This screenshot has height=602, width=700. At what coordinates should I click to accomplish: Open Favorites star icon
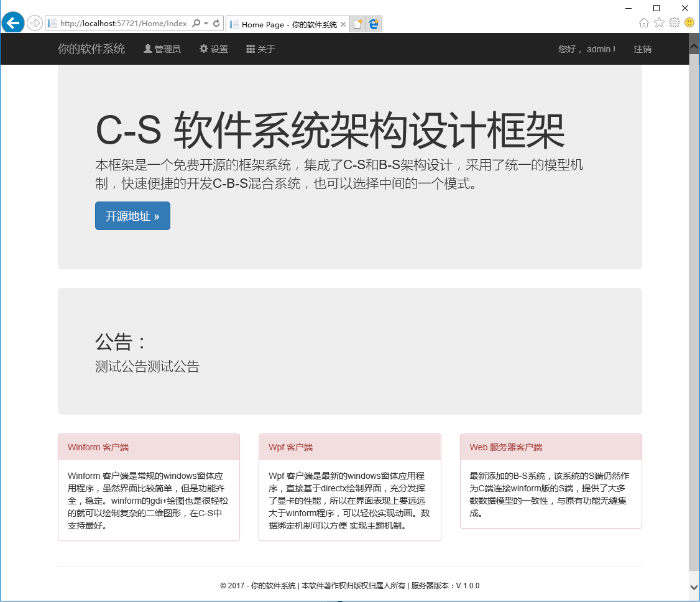(659, 23)
